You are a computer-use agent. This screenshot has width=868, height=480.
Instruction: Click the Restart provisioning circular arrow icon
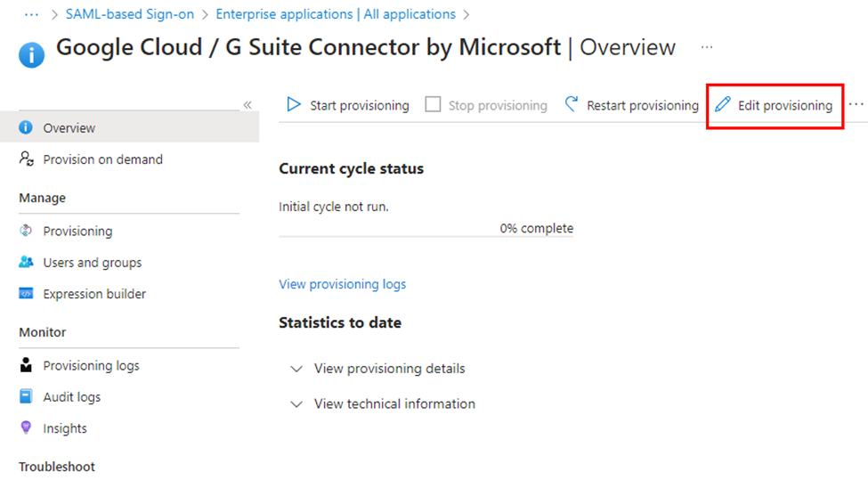(x=572, y=105)
